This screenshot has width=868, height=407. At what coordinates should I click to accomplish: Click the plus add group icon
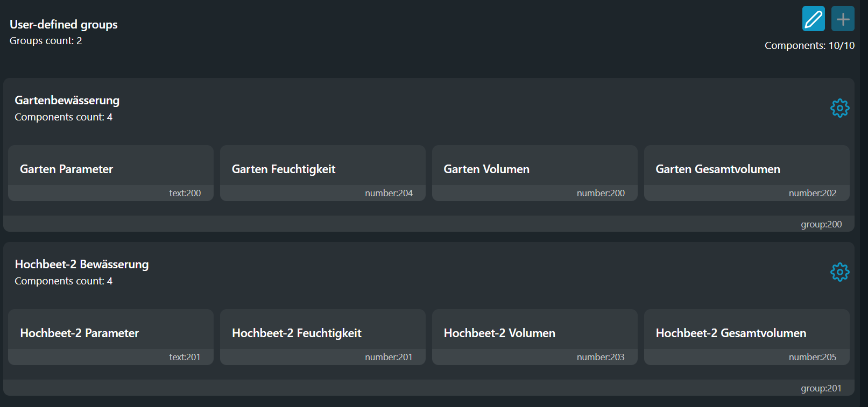[x=843, y=19]
